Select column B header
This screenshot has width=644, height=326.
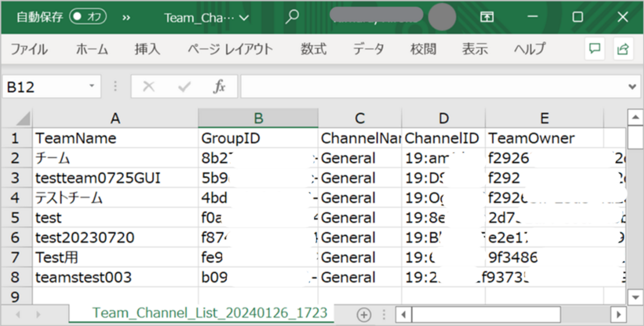(258, 119)
